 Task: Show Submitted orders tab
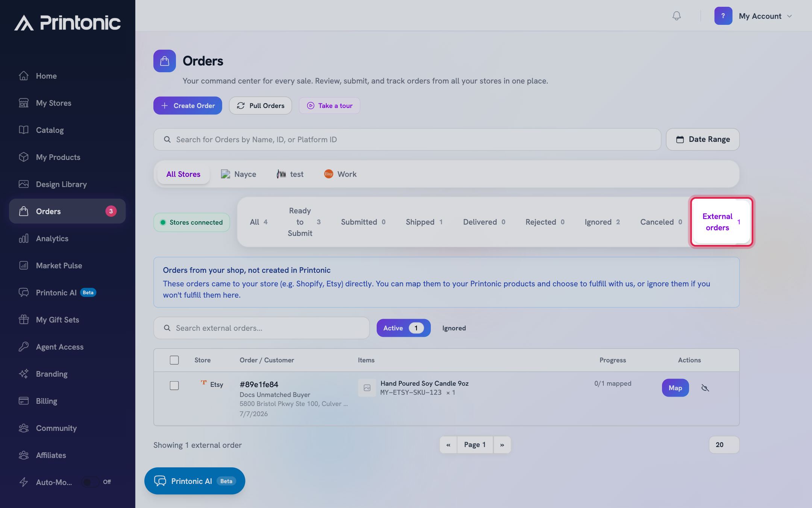pyautogui.click(x=363, y=222)
